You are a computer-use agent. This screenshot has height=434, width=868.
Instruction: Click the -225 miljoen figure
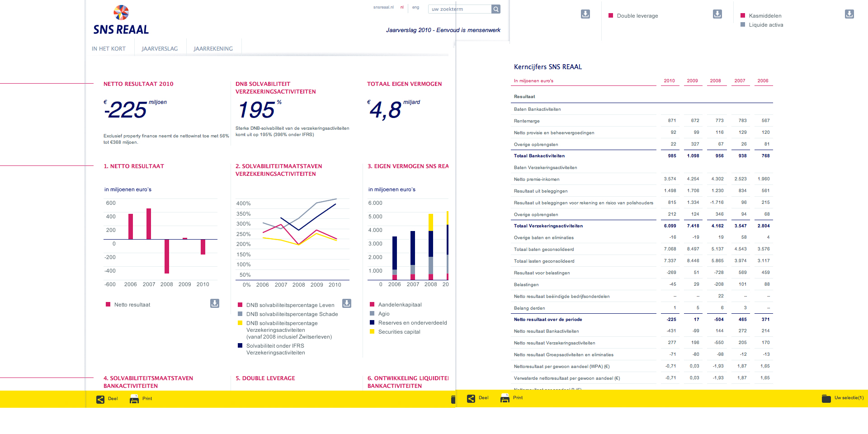pyautogui.click(x=135, y=109)
